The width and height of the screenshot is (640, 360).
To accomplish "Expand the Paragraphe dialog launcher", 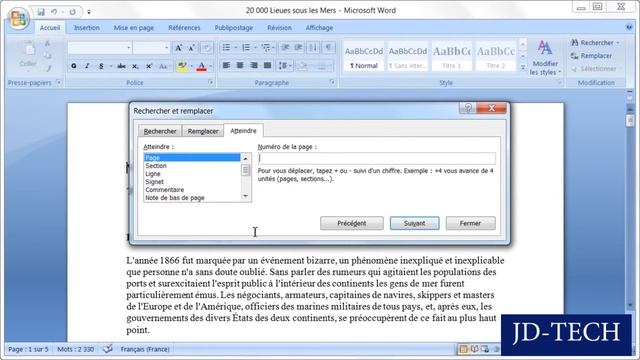I will pyautogui.click(x=332, y=82).
